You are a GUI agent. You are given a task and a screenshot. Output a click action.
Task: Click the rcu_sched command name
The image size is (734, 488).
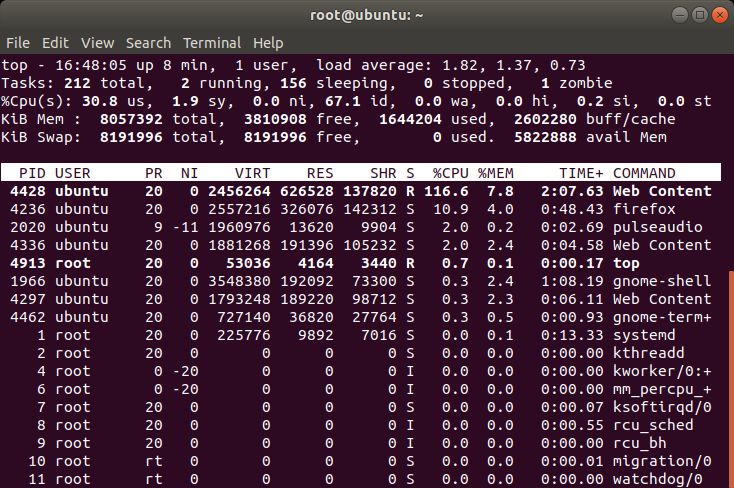click(653, 425)
